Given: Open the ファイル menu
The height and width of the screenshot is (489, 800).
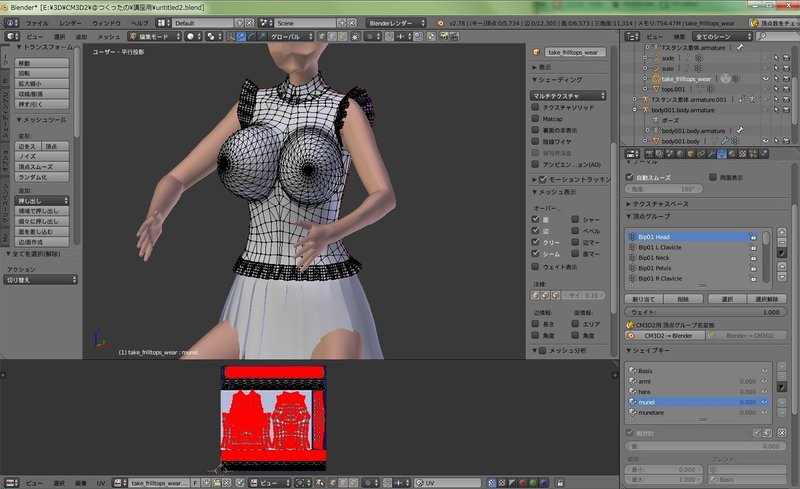Looking at the screenshot, I should pos(35,21).
